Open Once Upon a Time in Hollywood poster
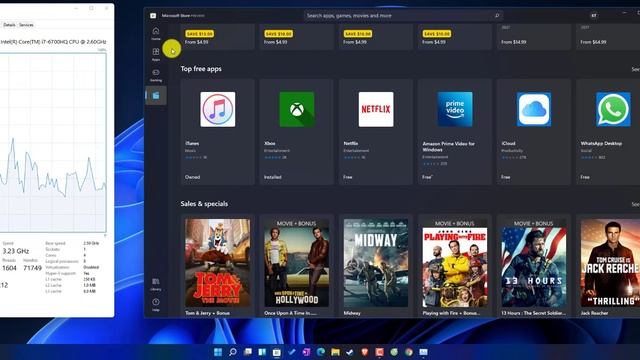 297,263
